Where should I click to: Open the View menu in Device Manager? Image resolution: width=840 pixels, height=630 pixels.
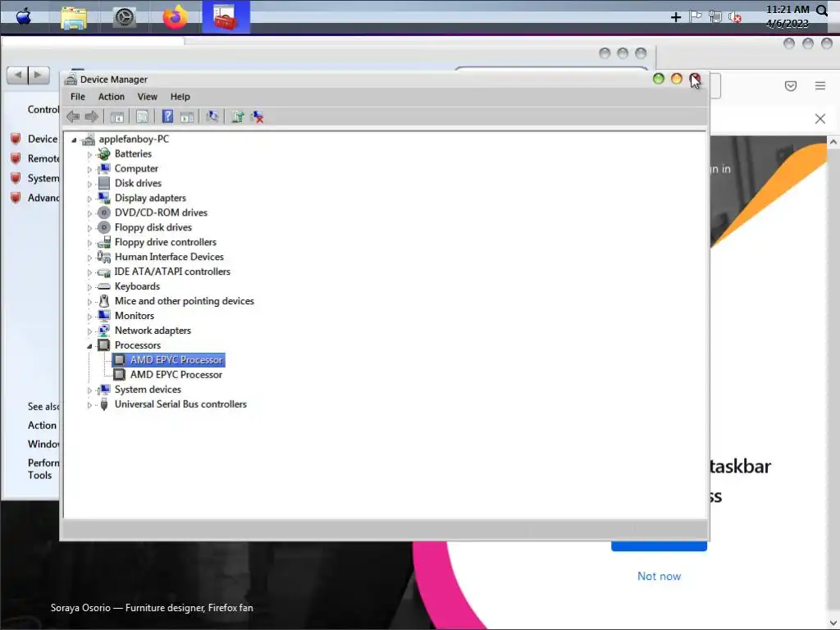click(x=148, y=97)
